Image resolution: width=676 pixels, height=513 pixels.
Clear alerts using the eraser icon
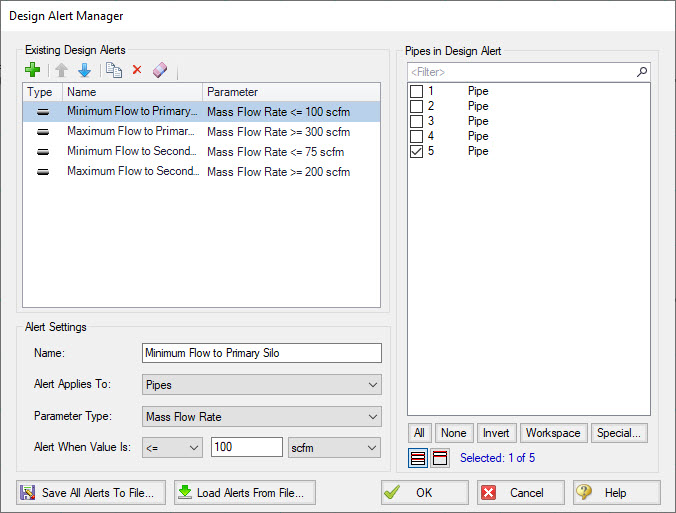(160, 70)
